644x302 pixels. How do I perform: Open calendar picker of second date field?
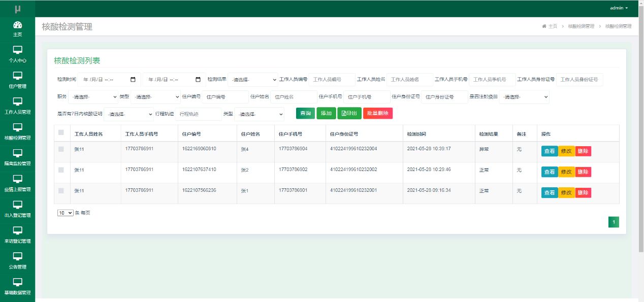[198, 80]
